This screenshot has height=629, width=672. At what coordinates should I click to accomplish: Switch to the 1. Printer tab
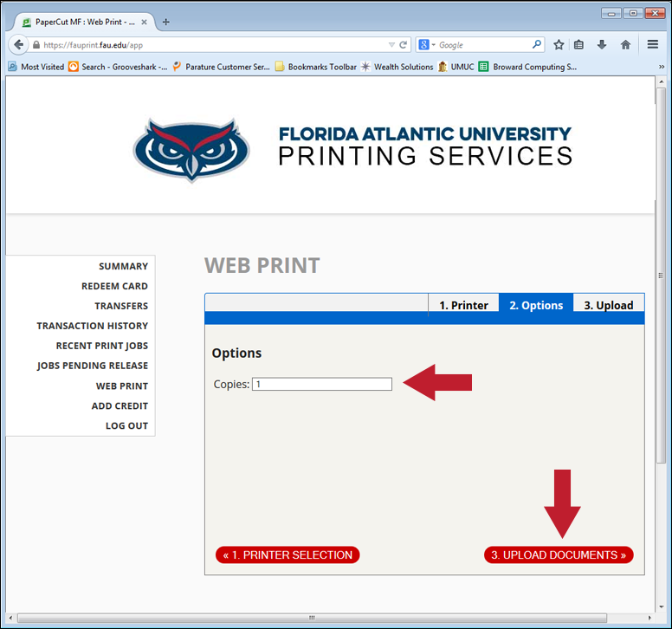(463, 305)
